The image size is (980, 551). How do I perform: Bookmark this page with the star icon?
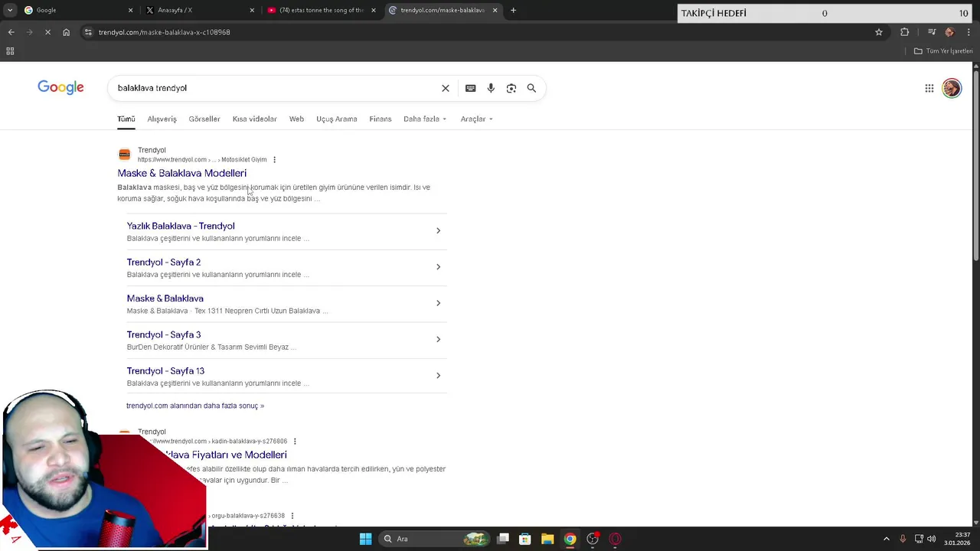click(879, 32)
